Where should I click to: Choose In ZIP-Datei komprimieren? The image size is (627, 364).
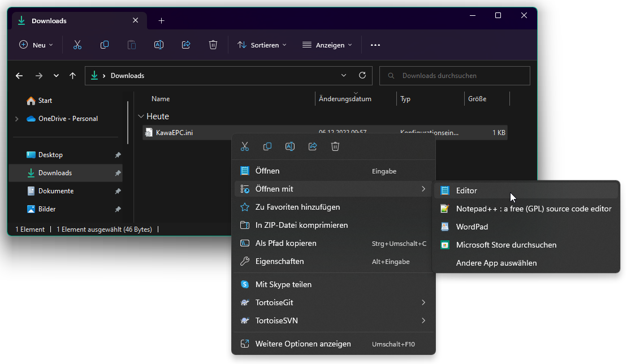point(334,225)
